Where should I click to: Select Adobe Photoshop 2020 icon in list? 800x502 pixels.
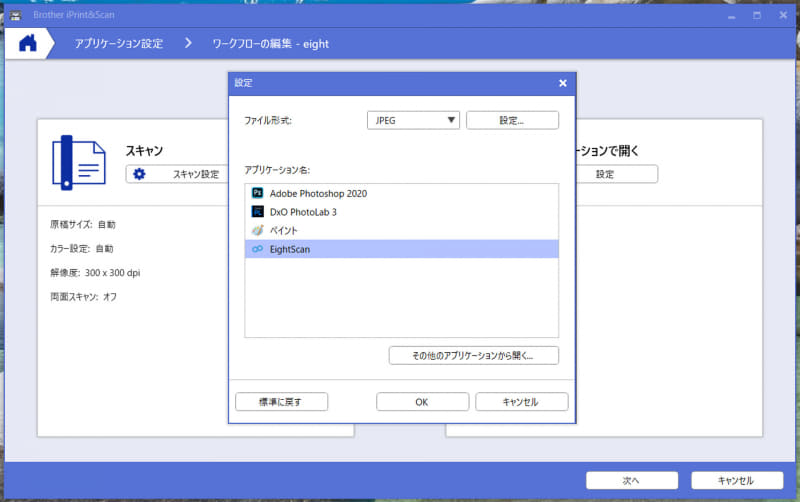(258, 193)
